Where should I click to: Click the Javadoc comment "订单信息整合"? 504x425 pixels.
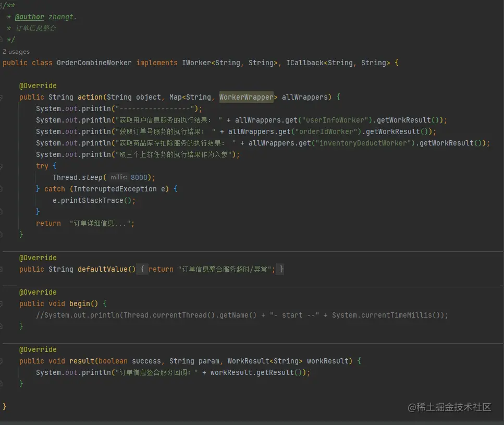coord(36,28)
